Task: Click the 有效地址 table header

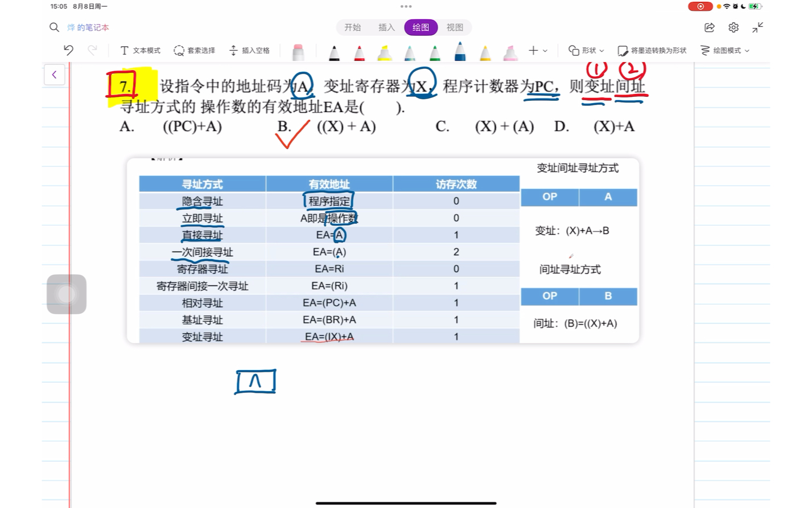Action: coord(329,184)
